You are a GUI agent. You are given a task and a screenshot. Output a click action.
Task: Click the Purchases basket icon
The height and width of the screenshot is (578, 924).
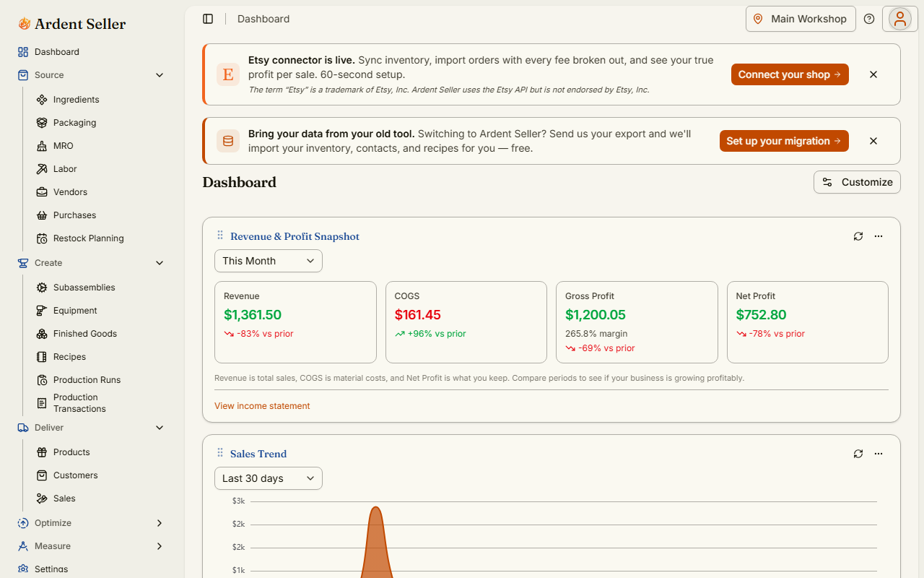42,215
